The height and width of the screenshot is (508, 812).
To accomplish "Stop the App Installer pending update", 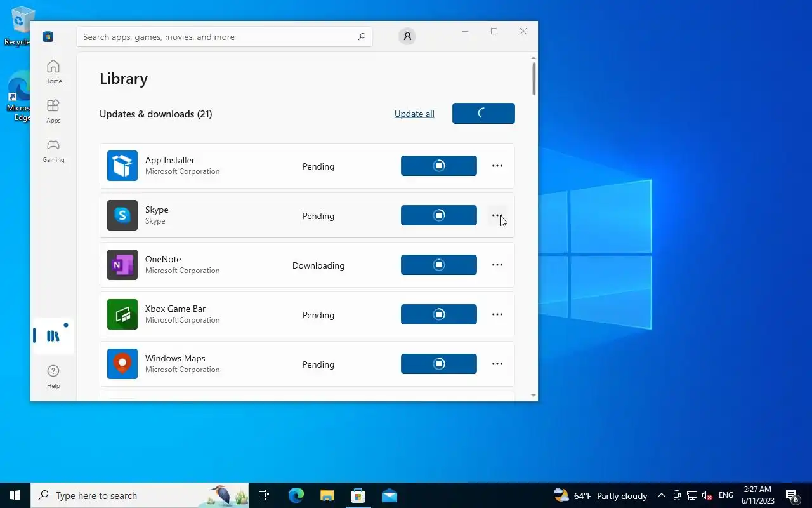I will [439, 166].
